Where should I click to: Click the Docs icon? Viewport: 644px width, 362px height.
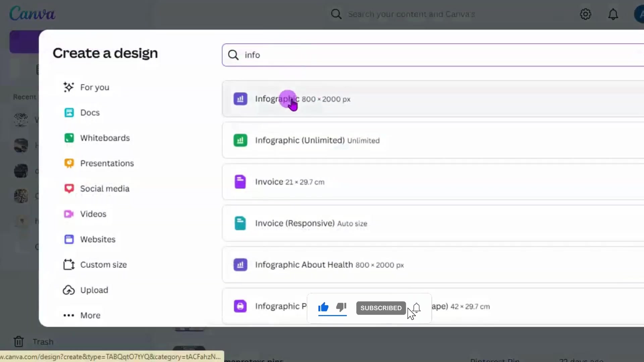coord(69,113)
